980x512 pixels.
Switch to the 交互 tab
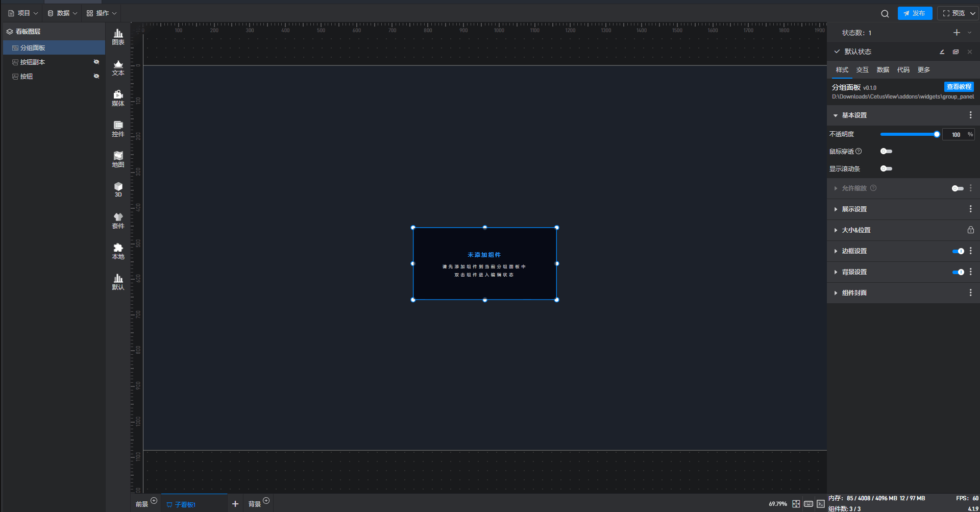862,70
